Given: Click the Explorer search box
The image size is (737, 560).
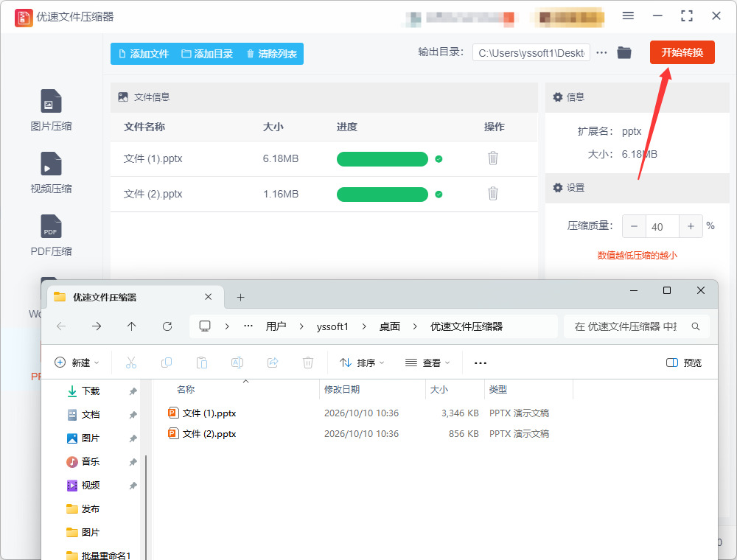Looking at the screenshot, I should [637, 326].
